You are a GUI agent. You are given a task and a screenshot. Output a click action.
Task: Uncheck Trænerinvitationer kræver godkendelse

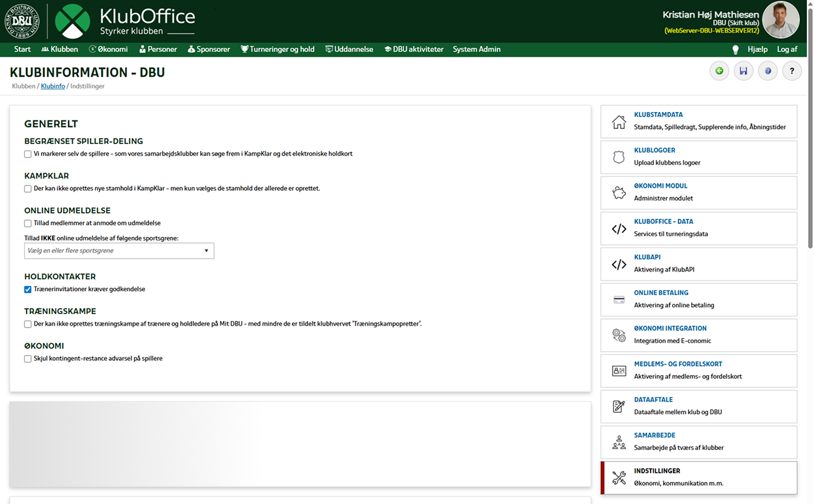point(28,290)
